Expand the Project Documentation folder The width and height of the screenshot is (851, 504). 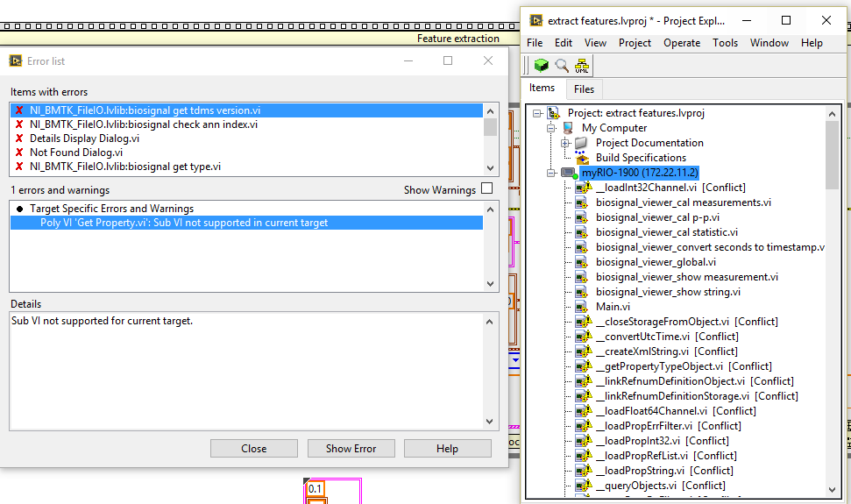point(565,143)
